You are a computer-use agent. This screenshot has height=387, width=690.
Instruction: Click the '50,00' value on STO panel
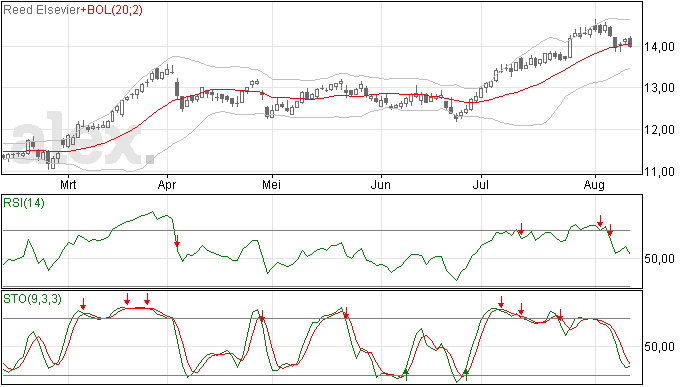click(x=659, y=347)
